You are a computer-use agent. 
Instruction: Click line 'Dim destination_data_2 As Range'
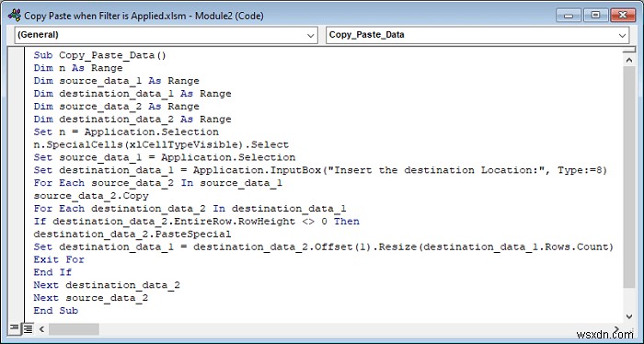point(132,119)
